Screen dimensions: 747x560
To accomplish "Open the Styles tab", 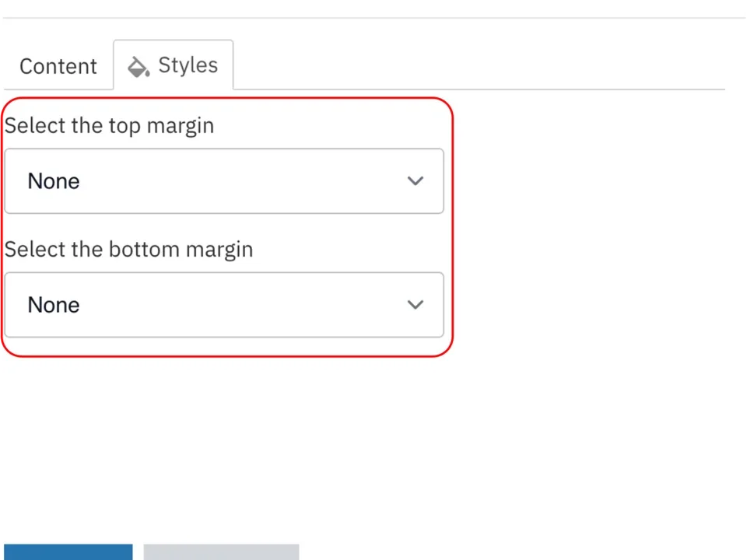I will tap(174, 65).
